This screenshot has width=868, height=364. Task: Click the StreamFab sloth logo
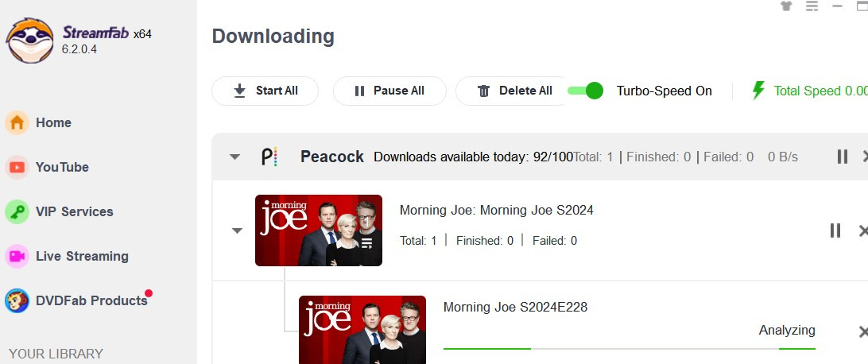pos(30,41)
